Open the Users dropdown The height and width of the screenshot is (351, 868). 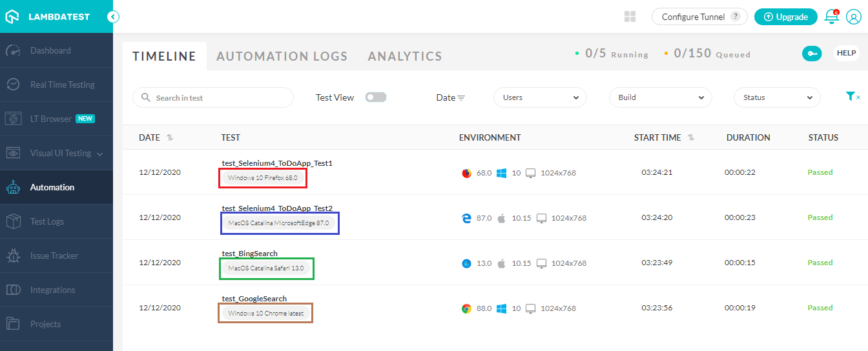540,97
